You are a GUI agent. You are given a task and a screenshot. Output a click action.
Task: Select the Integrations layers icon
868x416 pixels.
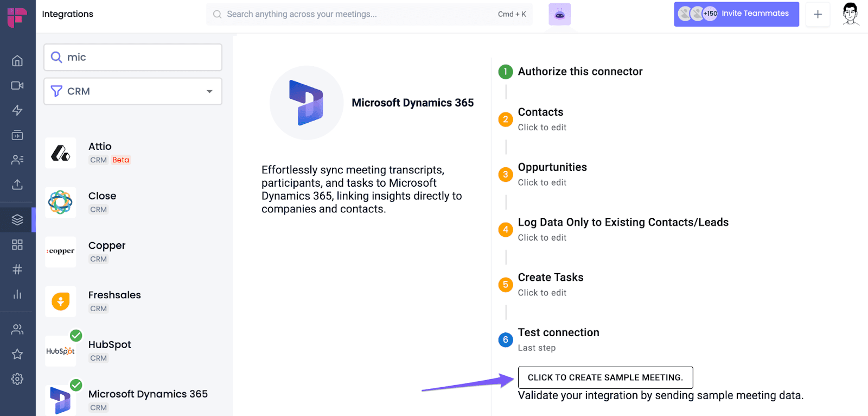click(x=17, y=220)
